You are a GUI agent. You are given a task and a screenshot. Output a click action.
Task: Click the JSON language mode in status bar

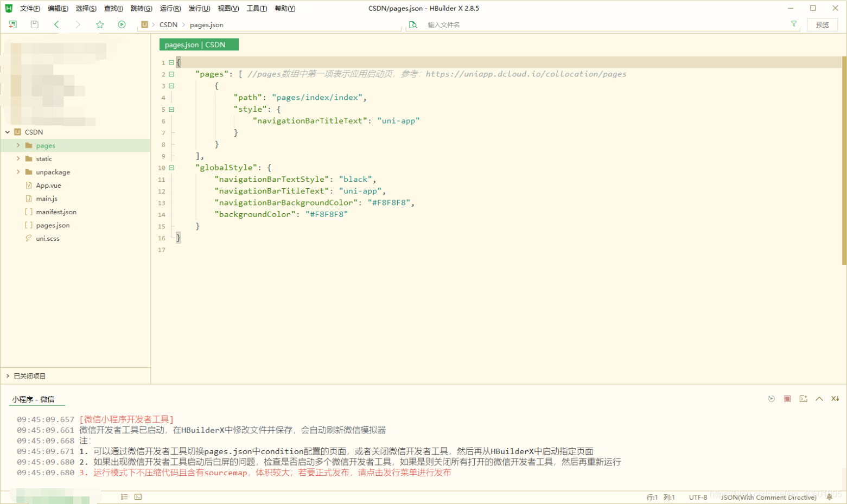click(x=768, y=497)
